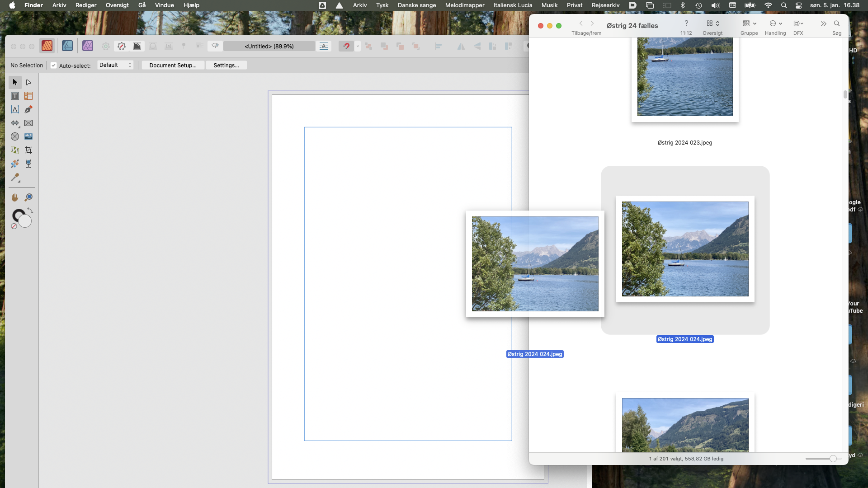Select the Vector Crop tool
Screen dimensions: 868x488
click(28, 150)
